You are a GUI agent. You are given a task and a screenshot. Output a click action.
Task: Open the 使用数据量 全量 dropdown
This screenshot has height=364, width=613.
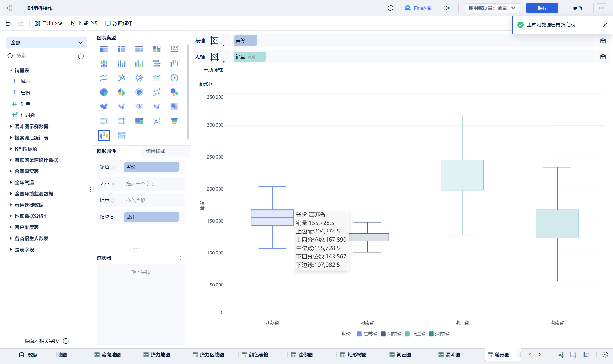pyautogui.click(x=492, y=8)
